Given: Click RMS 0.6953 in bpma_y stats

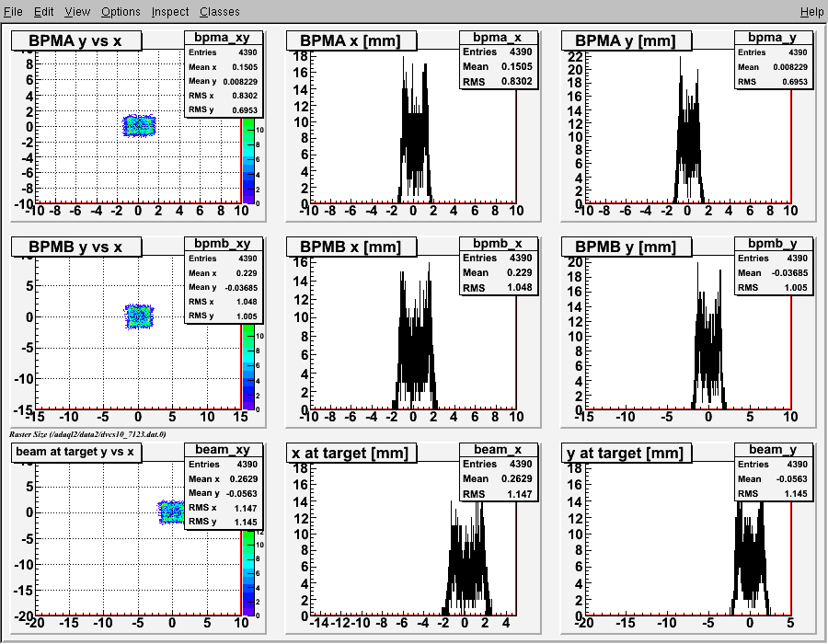Looking at the screenshot, I should [773, 81].
